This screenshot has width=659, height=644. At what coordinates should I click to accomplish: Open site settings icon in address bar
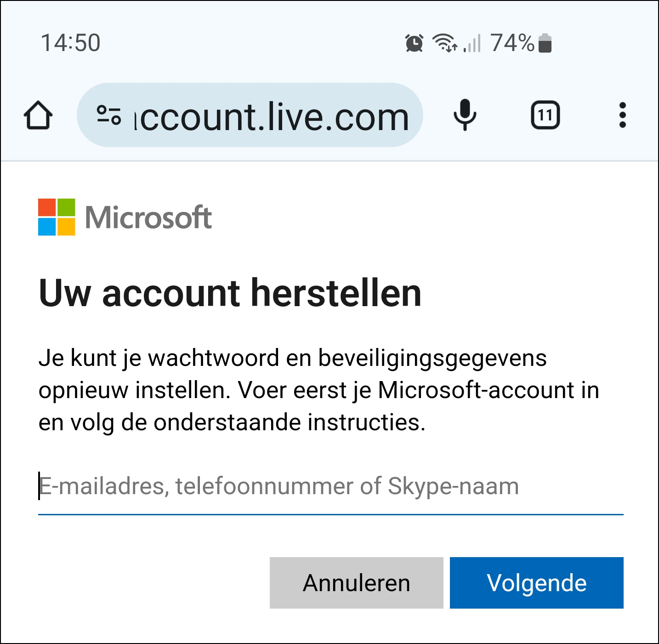pyautogui.click(x=109, y=115)
